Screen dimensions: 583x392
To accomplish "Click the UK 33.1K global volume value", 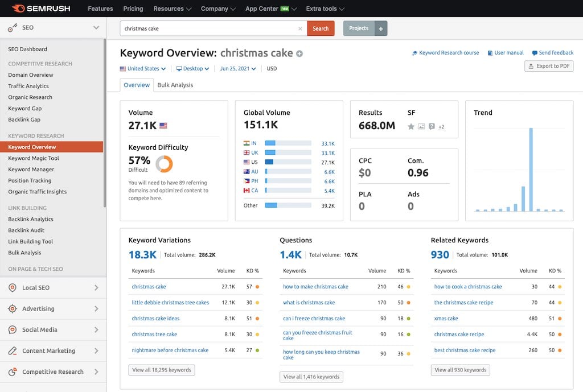I will [x=328, y=153].
